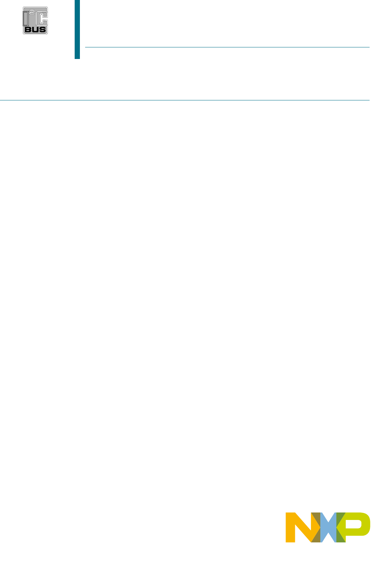This screenshot has width=392, height=564.
Task: Click the I2C BUS logo
Action: pyautogui.click(x=35, y=21)
